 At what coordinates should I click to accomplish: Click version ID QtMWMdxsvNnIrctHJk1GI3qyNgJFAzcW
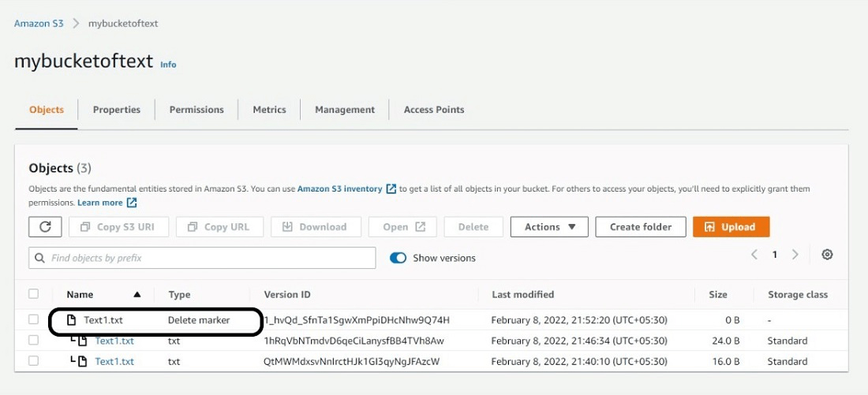coord(352,362)
